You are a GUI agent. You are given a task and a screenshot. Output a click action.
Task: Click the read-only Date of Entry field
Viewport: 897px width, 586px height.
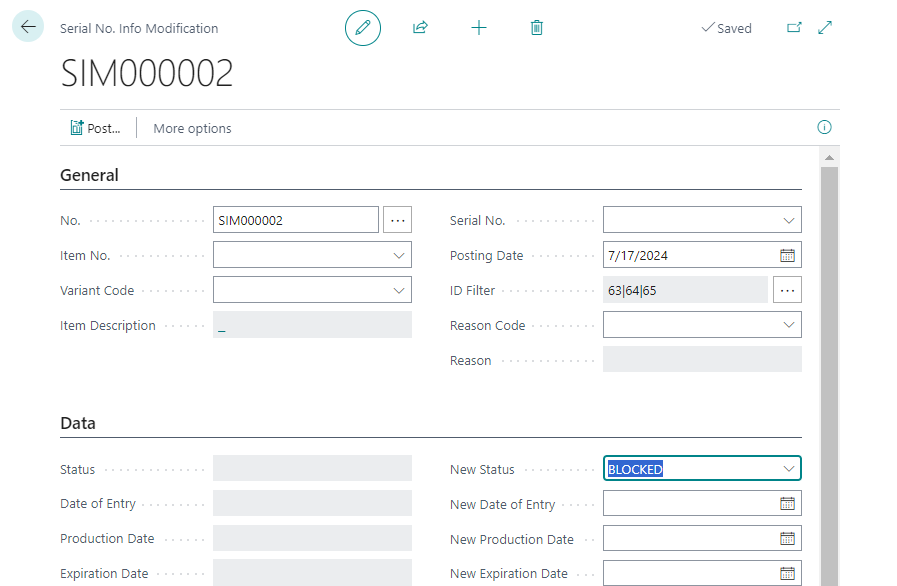click(312, 503)
